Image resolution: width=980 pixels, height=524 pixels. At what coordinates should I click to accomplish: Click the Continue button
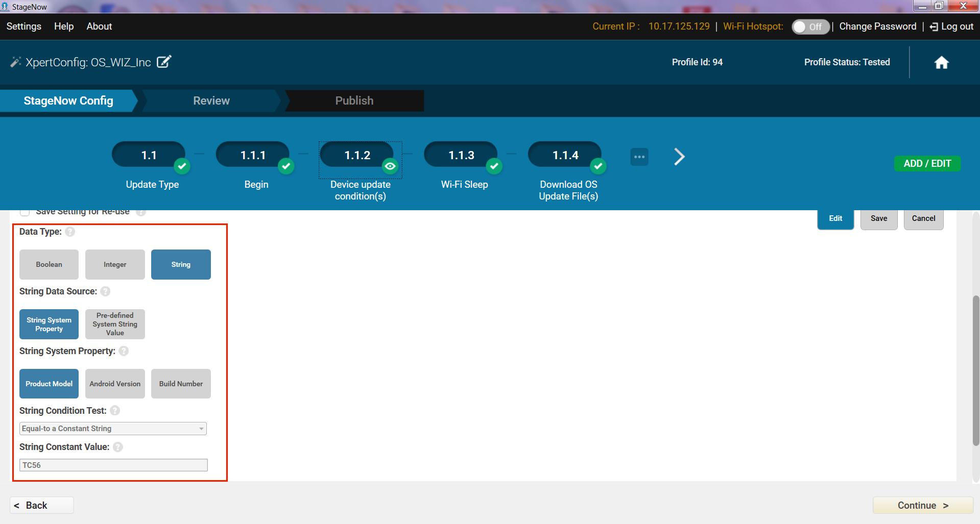pyautogui.click(x=922, y=505)
